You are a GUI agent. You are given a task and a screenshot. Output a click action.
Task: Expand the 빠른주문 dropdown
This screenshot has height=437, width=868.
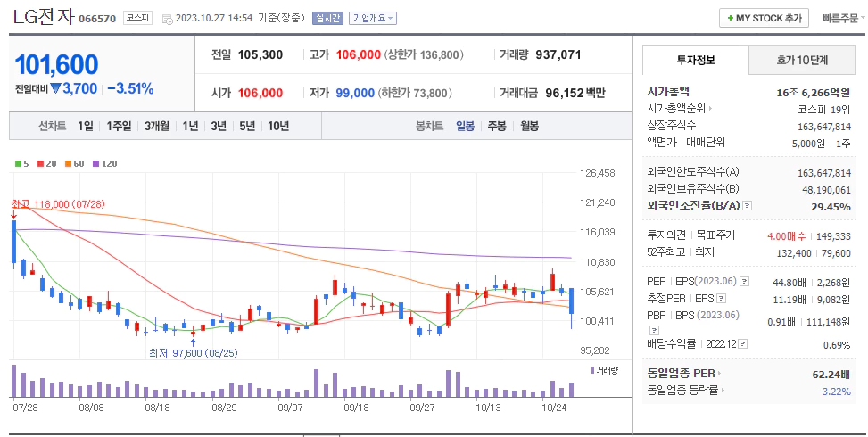point(844,18)
